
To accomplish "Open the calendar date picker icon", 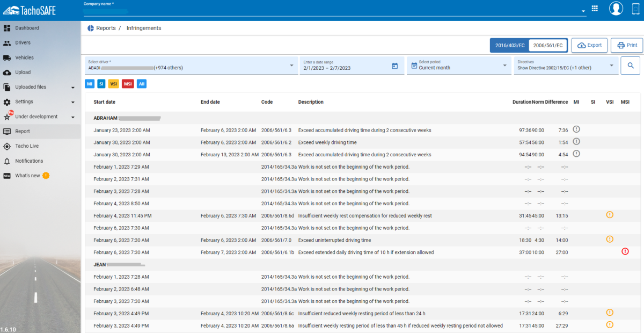I will click(x=394, y=66).
